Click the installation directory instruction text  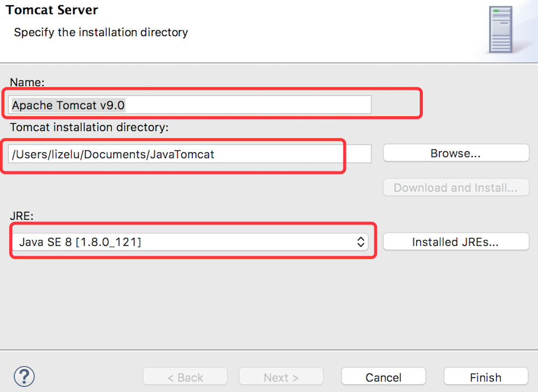[x=100, y=33]
